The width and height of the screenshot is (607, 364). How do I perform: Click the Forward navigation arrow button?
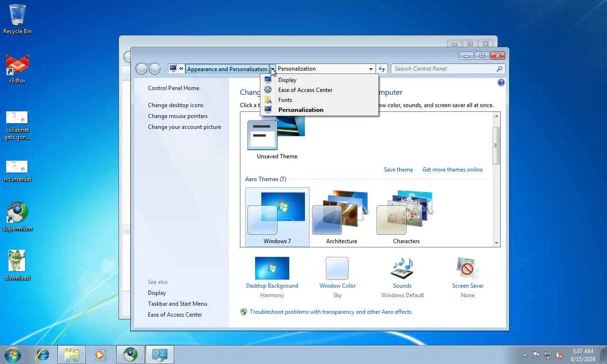(x=155, y=69)
